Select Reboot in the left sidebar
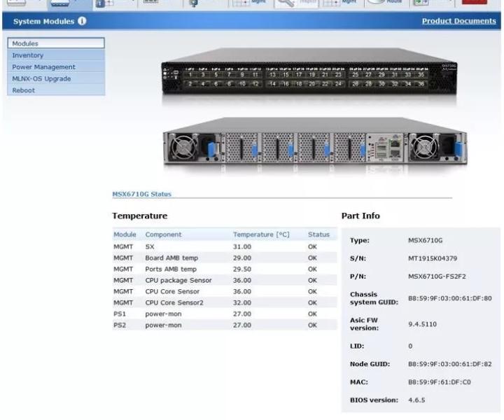 pos(56,90)
